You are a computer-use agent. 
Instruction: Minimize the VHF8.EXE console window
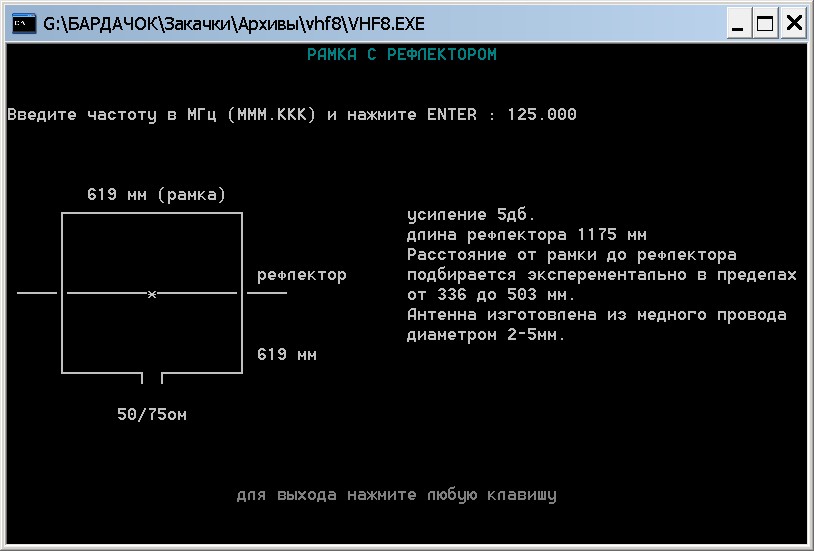(x=740, y=24)
